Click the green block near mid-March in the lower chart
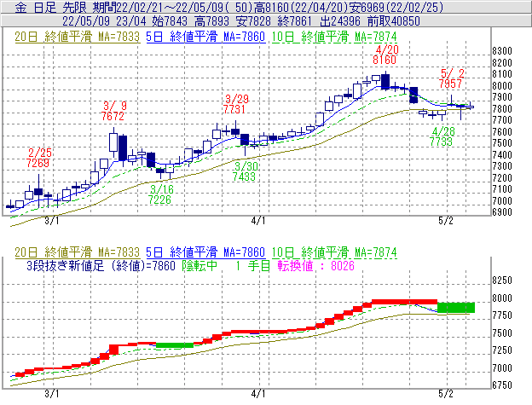 [x=175, y=345]
